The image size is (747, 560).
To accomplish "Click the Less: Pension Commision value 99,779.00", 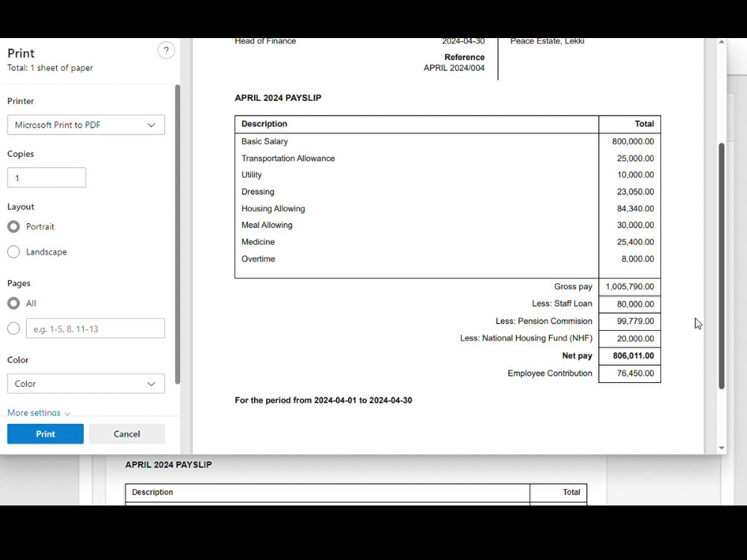I will click(x=635, y=321).
